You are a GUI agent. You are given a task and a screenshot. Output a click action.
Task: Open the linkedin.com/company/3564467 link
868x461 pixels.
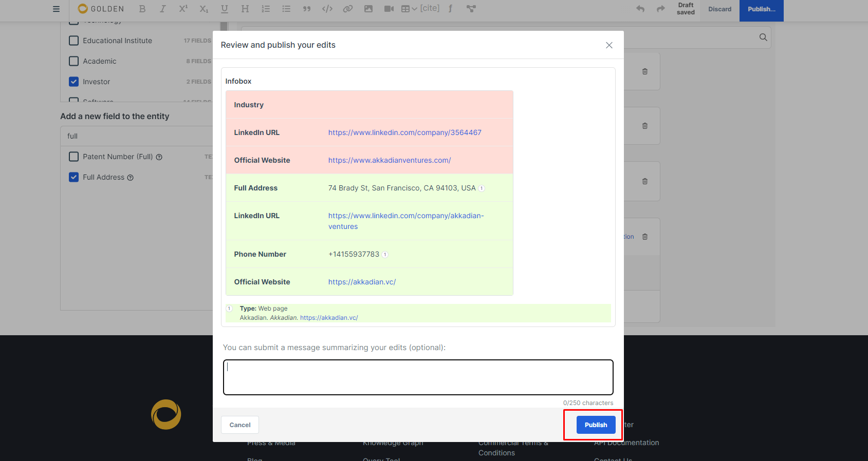[405, 132]
